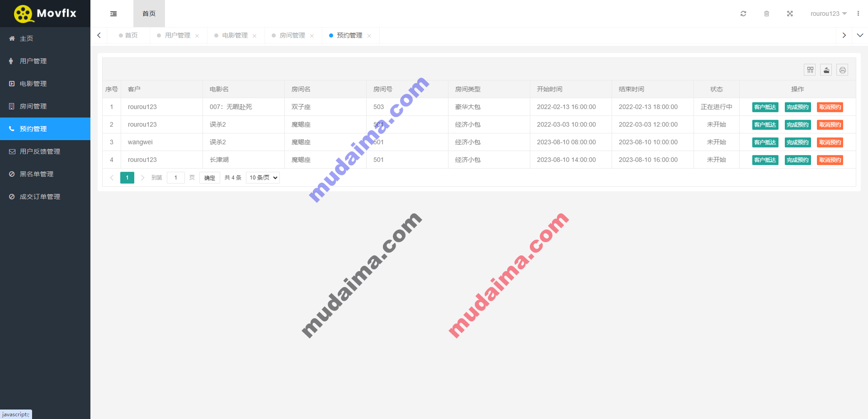The width and height of the screenshot is (868, 419).
Task: Close the 房间管理 tab
Action: coord(312,36)
